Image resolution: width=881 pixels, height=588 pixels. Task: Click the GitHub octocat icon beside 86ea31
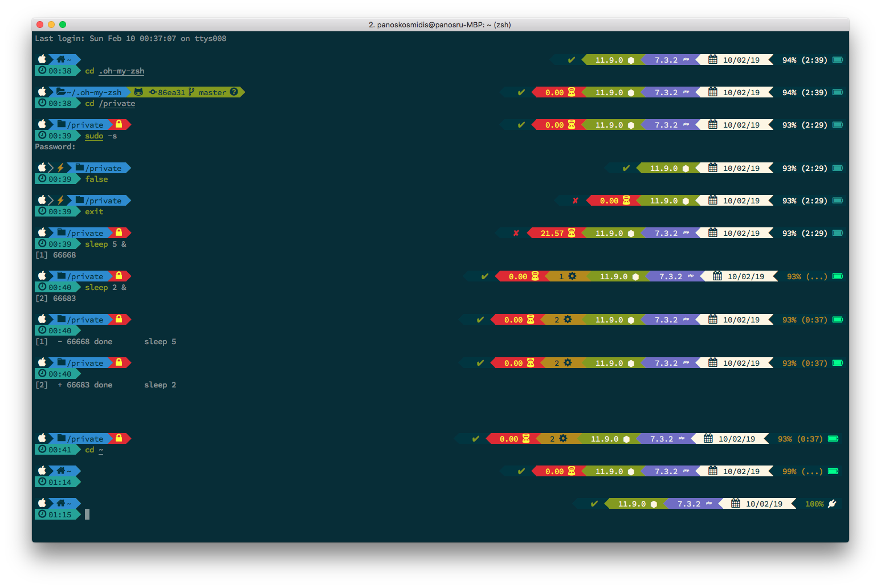138,92
